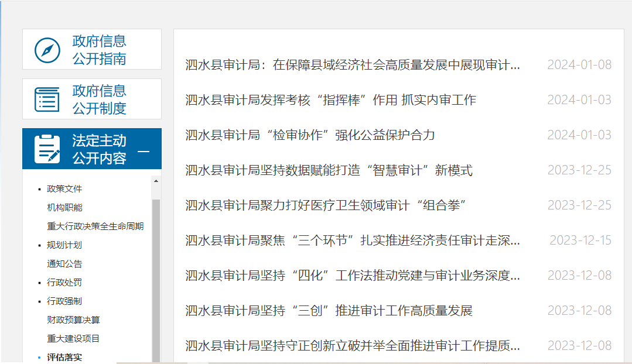Open article 聚力打好医疗卫生领域审计“组合拳”
The image size is (632, 364).
326,205
